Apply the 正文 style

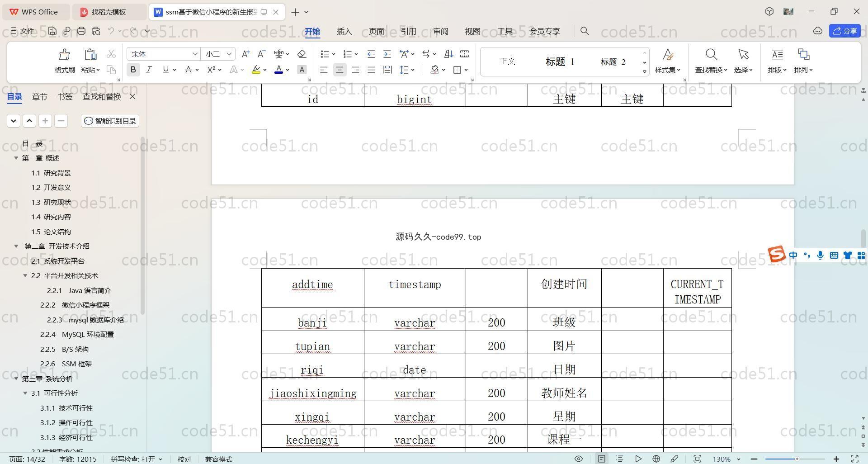click(508, 61)
